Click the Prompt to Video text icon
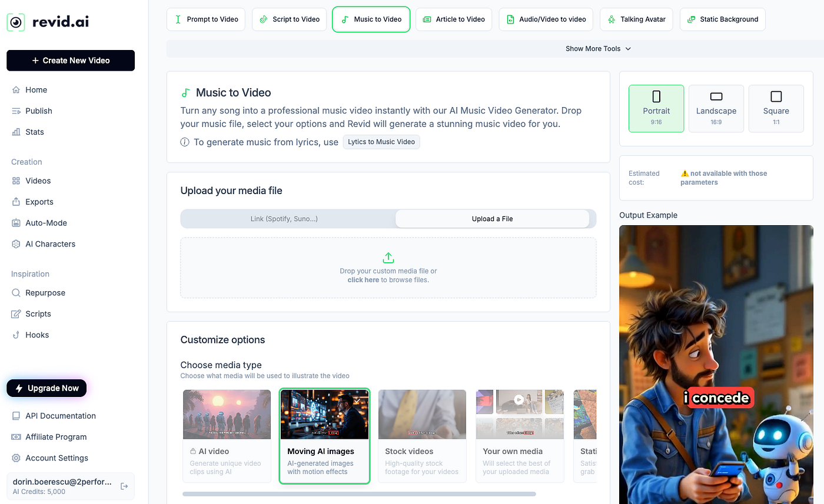Screen dimensions: 824x504 pos(178,19)
